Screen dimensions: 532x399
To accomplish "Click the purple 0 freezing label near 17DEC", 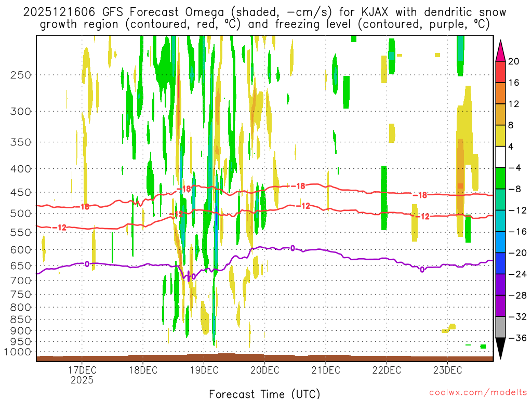I will point(87,264).
